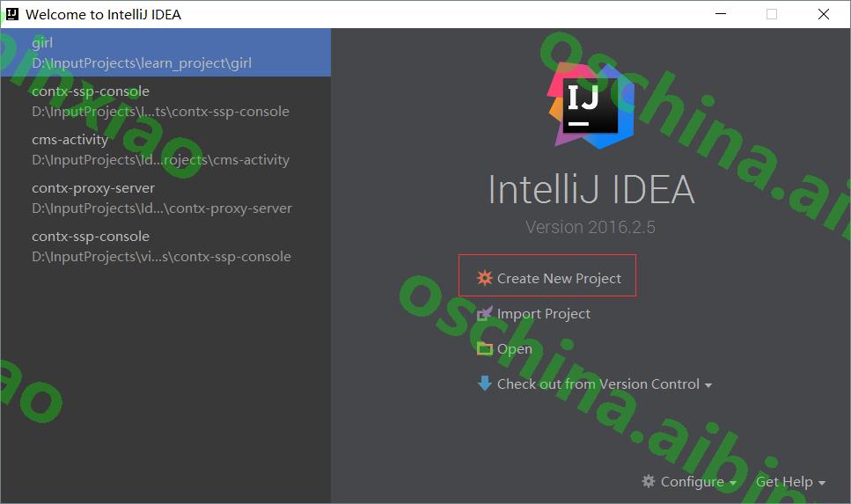The width and height of the screenshot is (851, 504).
Task: Click the Open link text
Action: (x=515, y=349)
